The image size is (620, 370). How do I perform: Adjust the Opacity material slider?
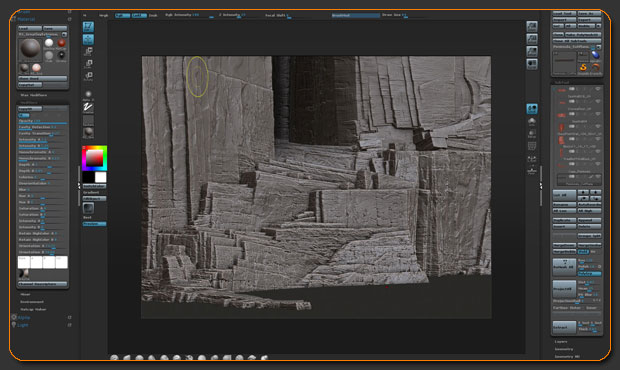[43, 121]
